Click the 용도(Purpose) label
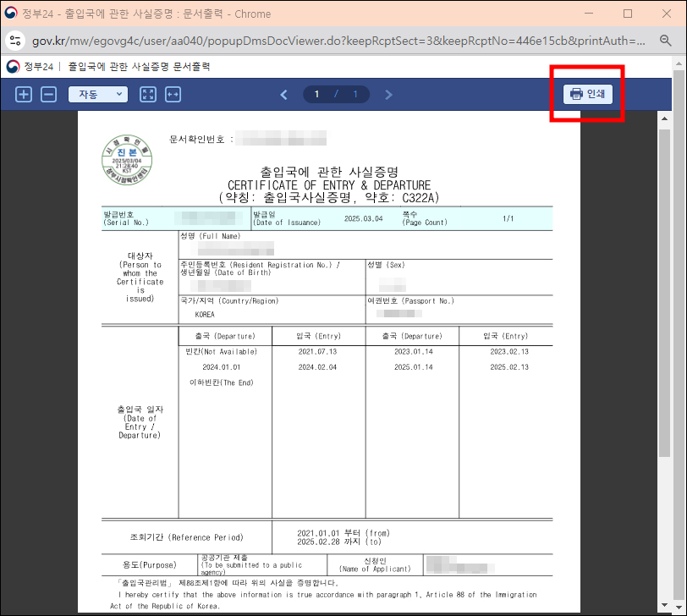687x616 pixels. click(150, 565)
